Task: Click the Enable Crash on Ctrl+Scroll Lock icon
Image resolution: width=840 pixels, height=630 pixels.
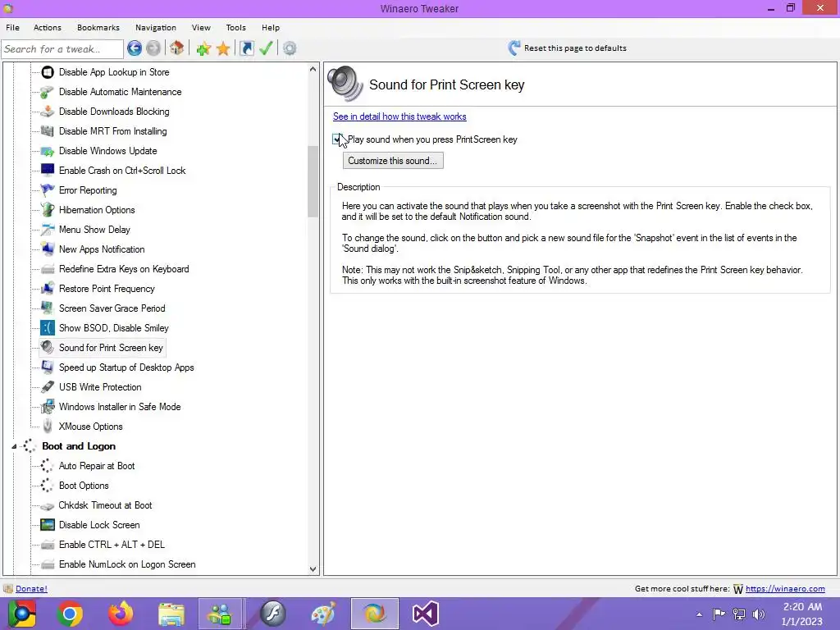Action: tap(48, 171)
